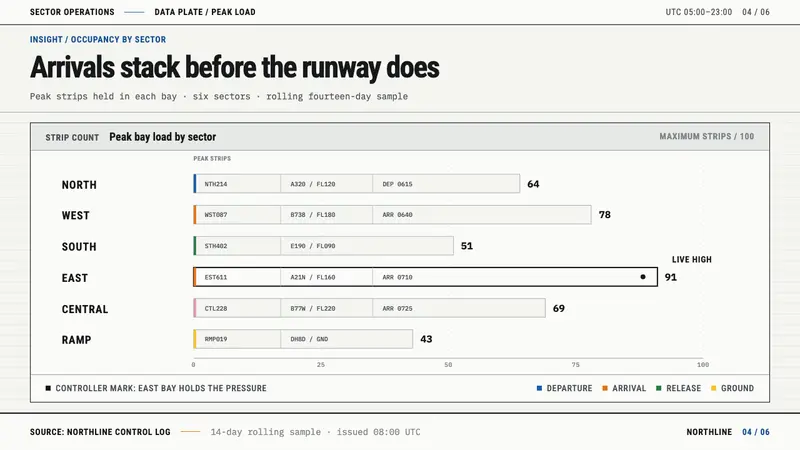Click the Controller Mark note text
Screen dimensions: 800x450
click(161, 388)
